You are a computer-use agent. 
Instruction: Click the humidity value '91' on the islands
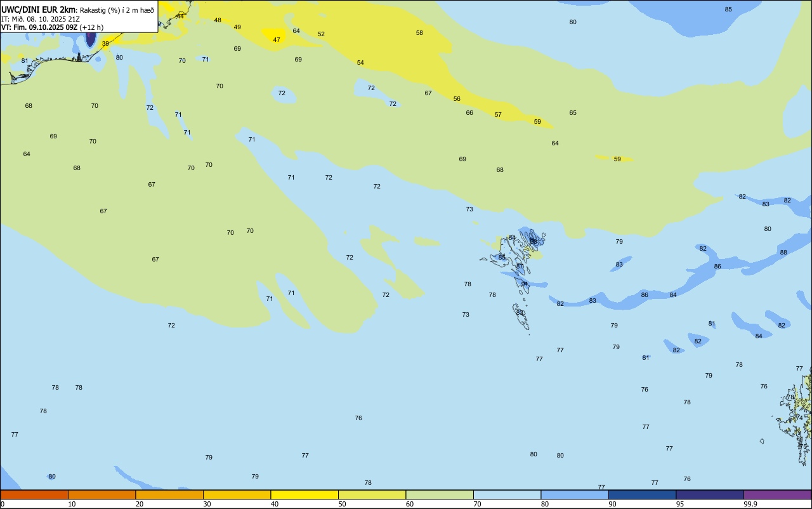coord(525,284)
